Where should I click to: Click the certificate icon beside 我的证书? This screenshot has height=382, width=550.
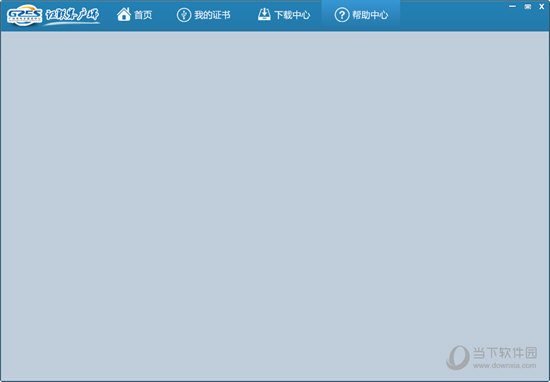coord(184,15)
